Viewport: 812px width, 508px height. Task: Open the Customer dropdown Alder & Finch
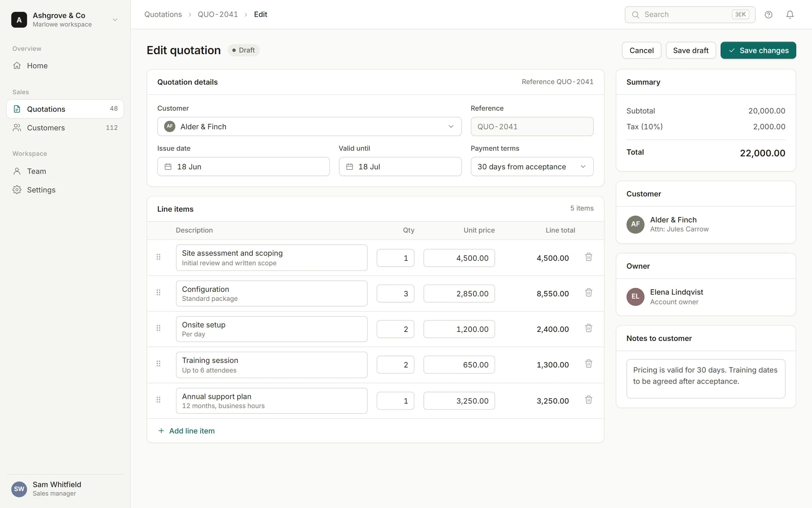309,127
